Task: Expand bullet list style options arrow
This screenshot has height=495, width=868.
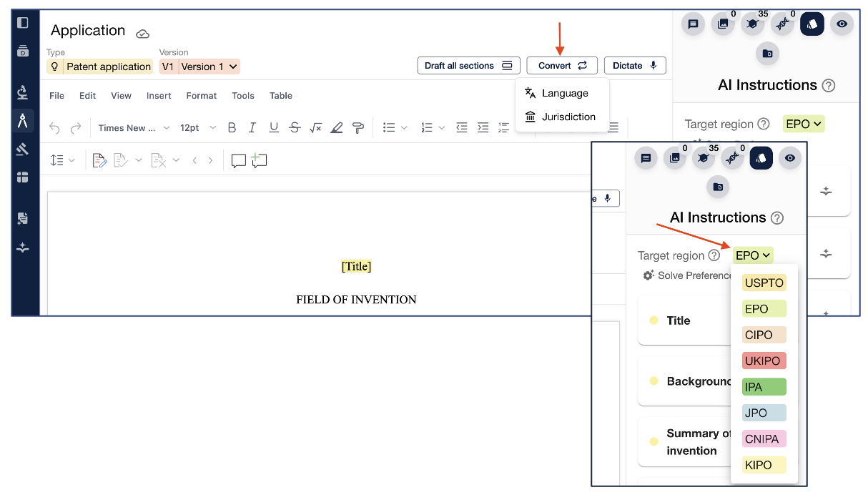Action: click(x=404, y=128)
